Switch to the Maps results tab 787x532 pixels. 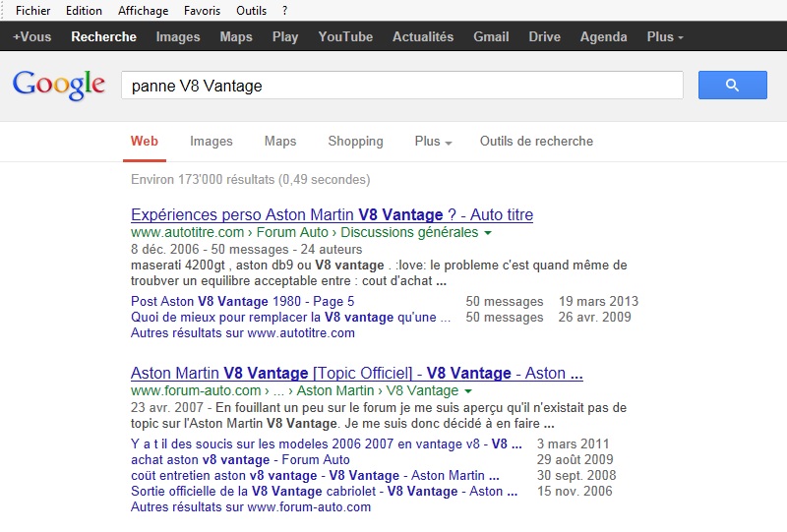pos(280,142)
